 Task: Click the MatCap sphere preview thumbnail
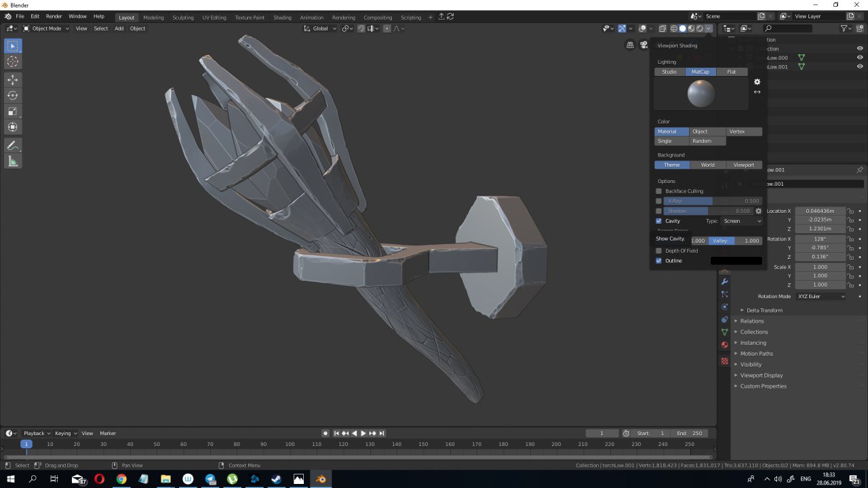(701, 93)
